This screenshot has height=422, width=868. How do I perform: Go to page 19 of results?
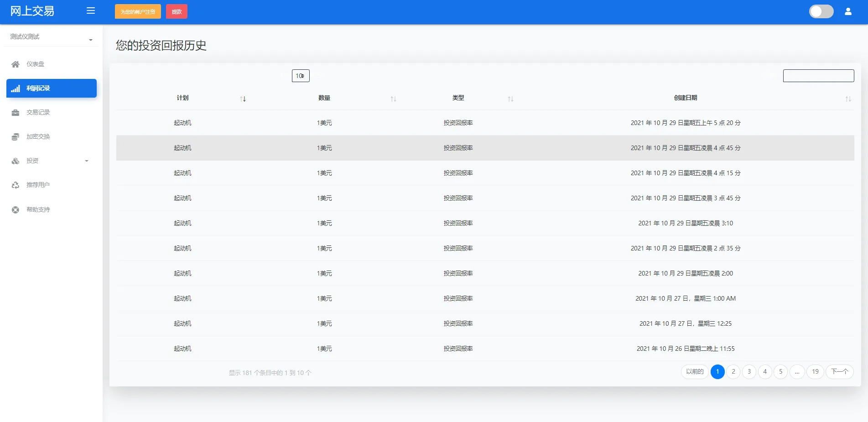(x=815, y=372)
